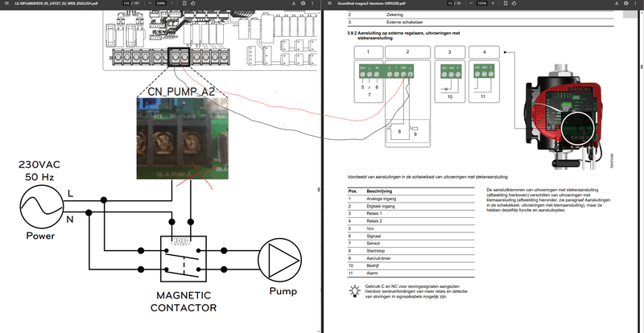Click connector box 2 in Grundfos diagram
644x333 pixels.
coord(407,51)
